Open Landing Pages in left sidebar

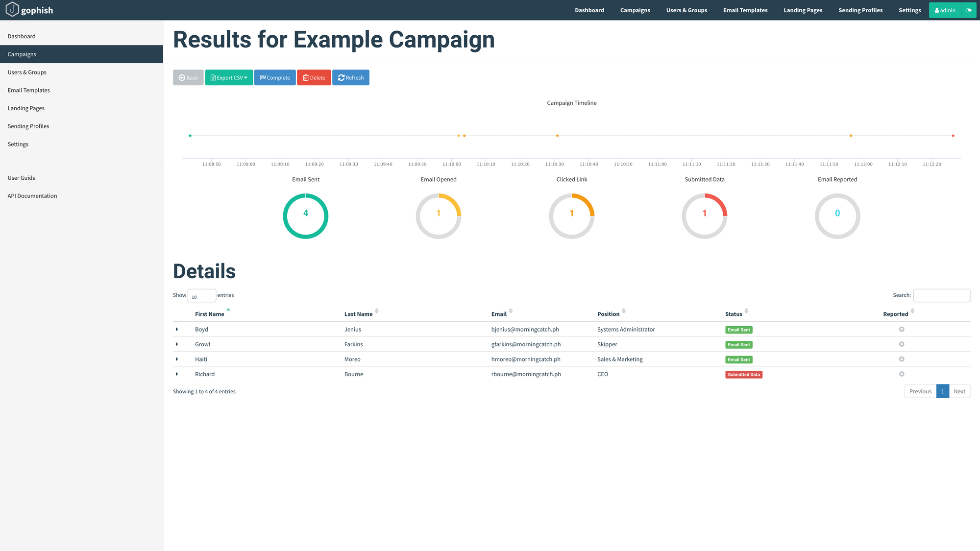pyautogui.click(x=26, y=108)
